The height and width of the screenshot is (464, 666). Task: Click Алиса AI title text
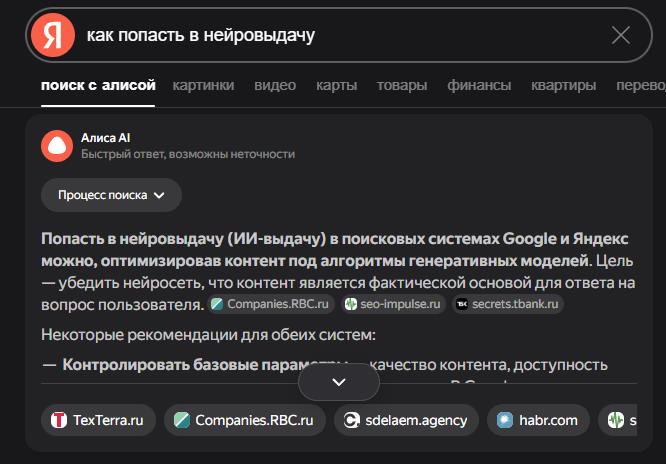pos(105,138)
